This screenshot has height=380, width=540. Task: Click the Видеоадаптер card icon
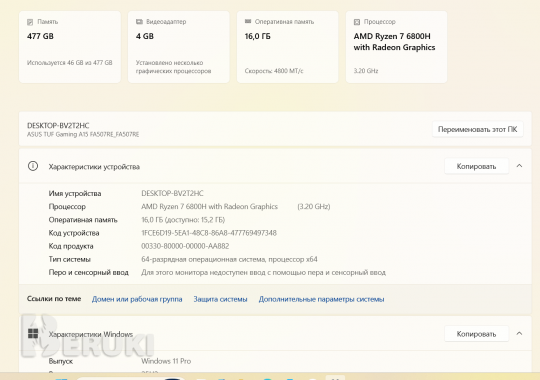pyautogui.click(x=139, y=22)
